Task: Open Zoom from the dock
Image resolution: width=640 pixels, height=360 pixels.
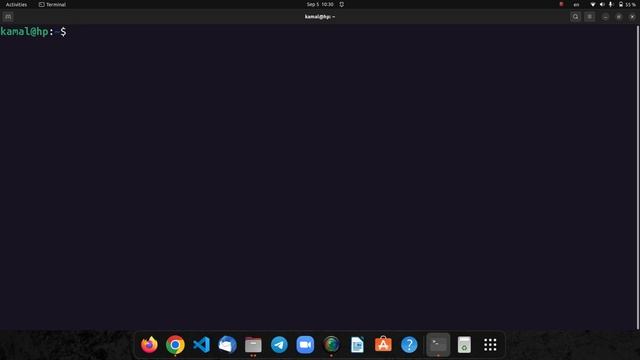Action: [305, 345]
